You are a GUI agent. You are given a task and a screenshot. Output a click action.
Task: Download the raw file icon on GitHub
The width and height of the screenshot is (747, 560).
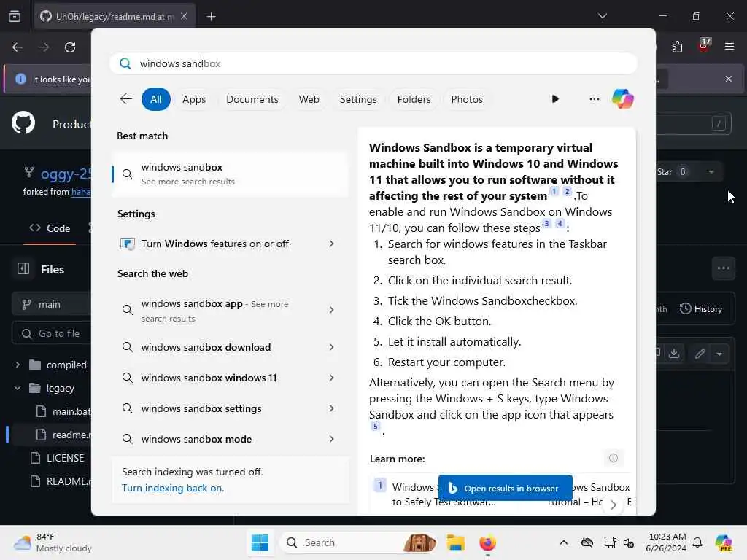tap(673, 353)
